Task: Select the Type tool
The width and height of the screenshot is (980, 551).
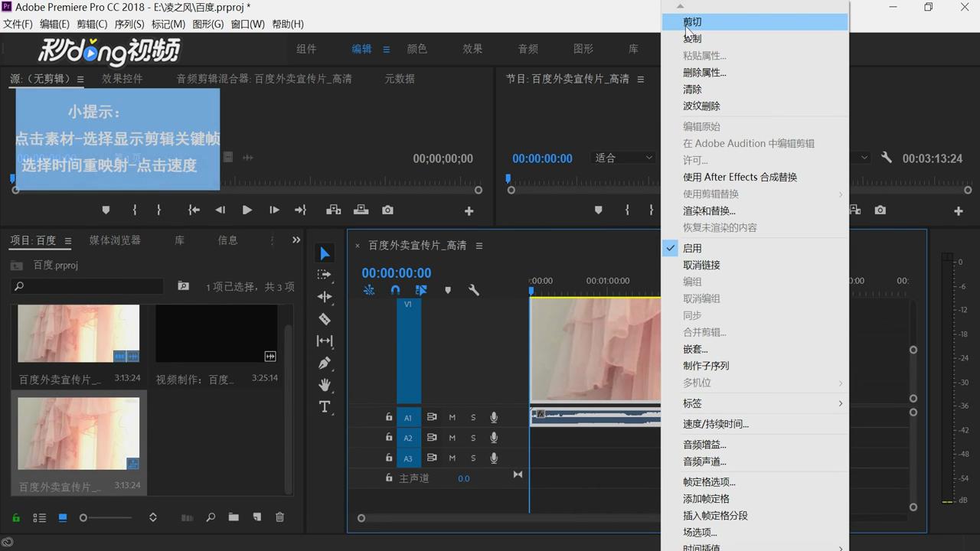Action: [325, 406]
